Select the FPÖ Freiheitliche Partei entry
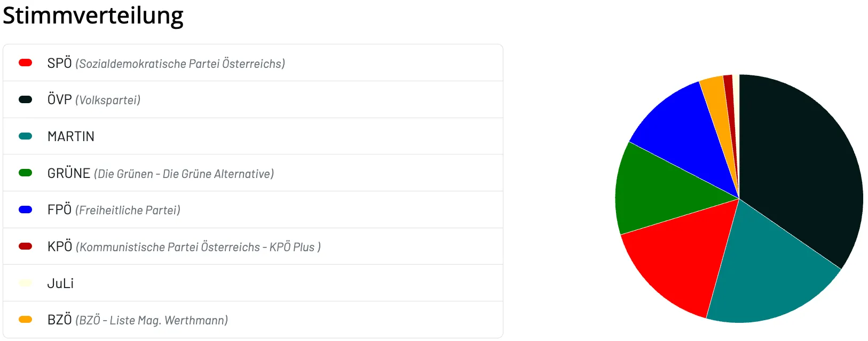This screenshot has height=341, width=868. point(253,210)
